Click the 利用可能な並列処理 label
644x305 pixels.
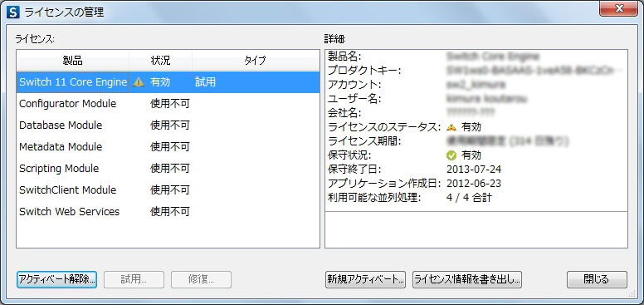click(374, 198)
